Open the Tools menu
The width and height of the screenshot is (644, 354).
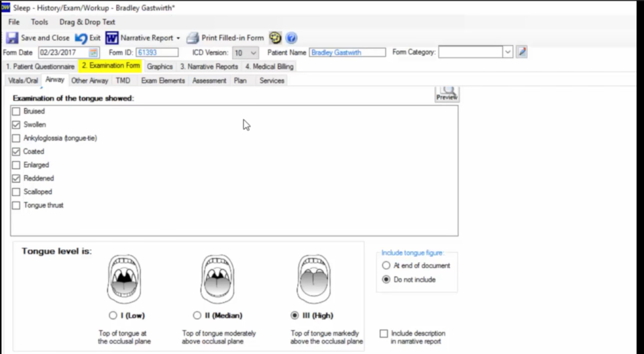(x=40, y=22)
